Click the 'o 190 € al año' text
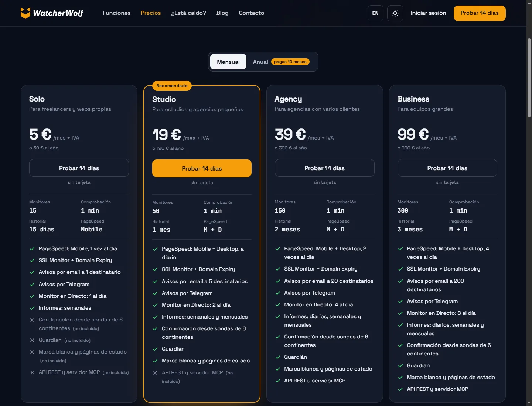 [x=168, y=148]
